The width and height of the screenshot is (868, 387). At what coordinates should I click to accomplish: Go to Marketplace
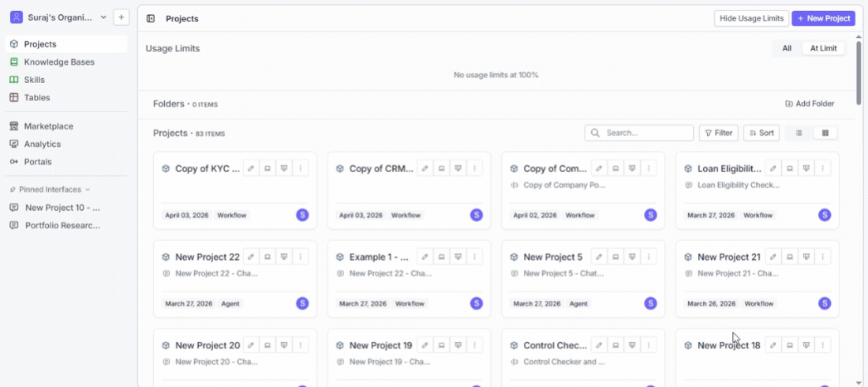66,126
